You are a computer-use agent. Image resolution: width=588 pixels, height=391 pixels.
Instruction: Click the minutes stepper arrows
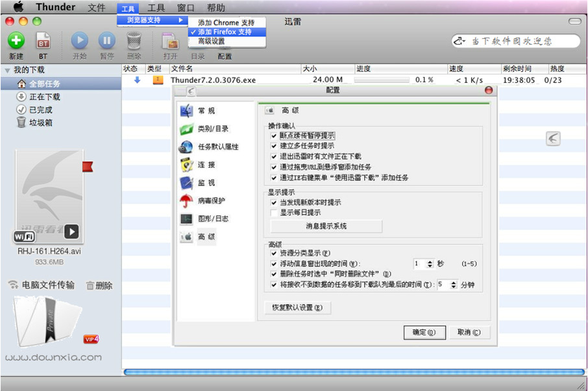[454, 285]
